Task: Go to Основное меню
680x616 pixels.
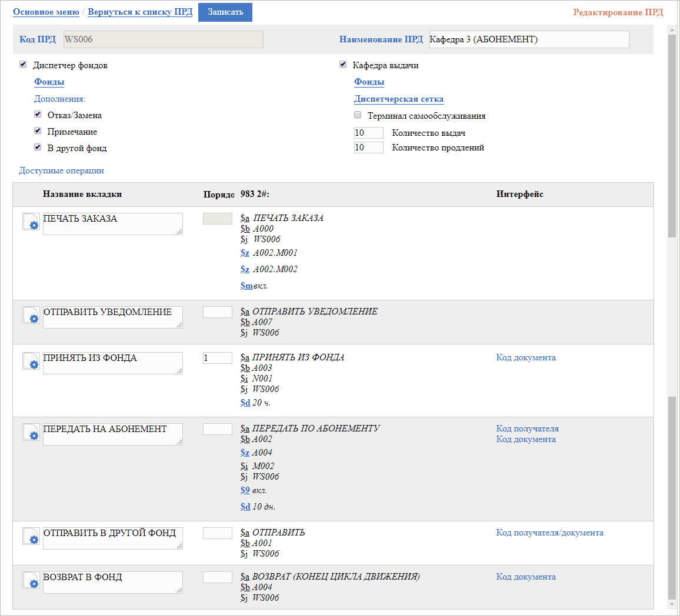Action: pyautogui.click(x=46, y=12)
